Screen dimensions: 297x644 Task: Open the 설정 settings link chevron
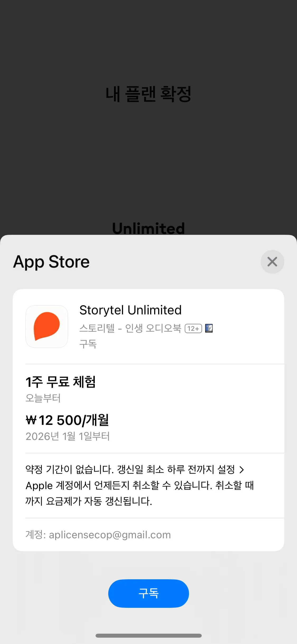tap(242, 470)
